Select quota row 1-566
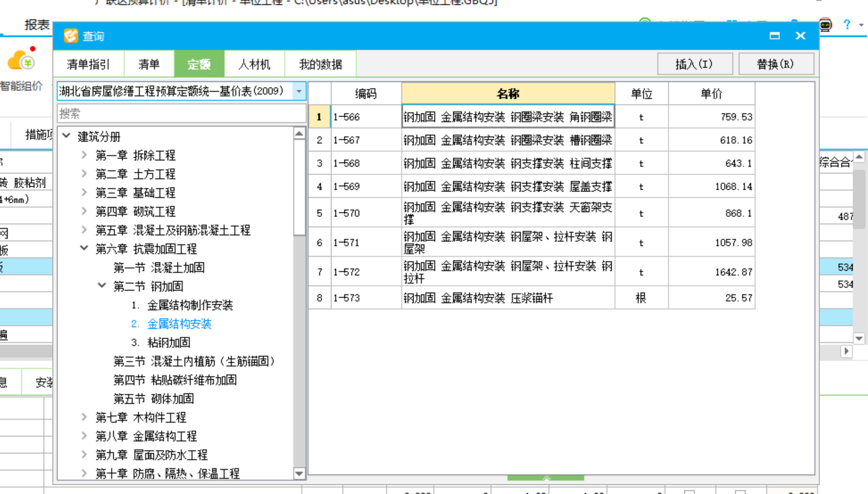Screen dimensions: 868x494 [x=532, y=117]
